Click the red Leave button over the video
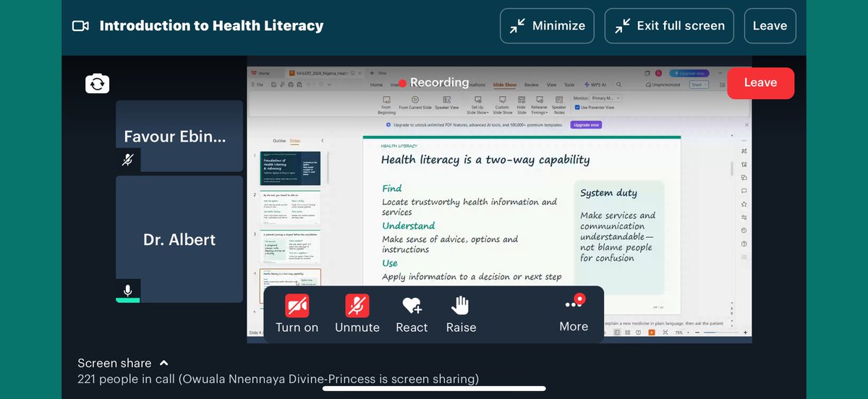The height and width of the screenshot is (399, 868). [x=761, y=83]
